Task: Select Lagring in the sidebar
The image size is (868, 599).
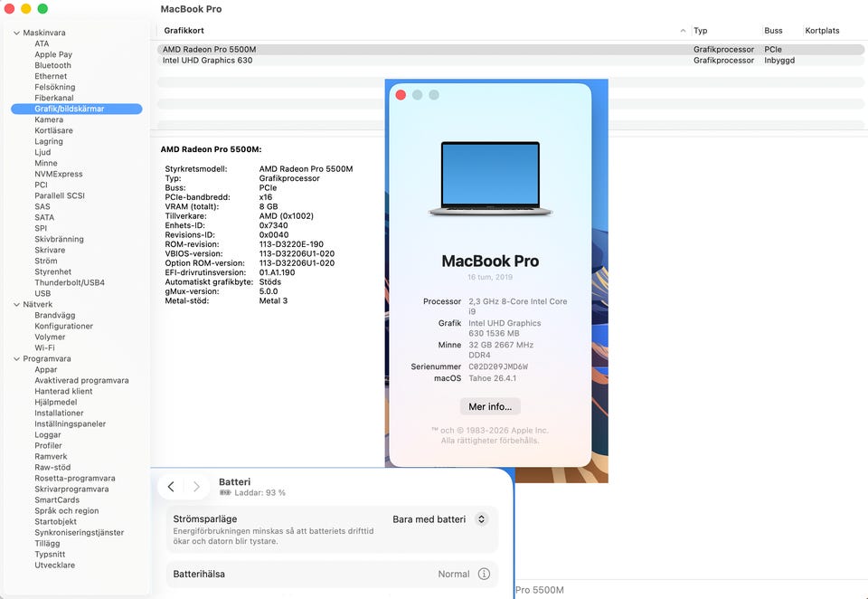Action: [49, 141]
